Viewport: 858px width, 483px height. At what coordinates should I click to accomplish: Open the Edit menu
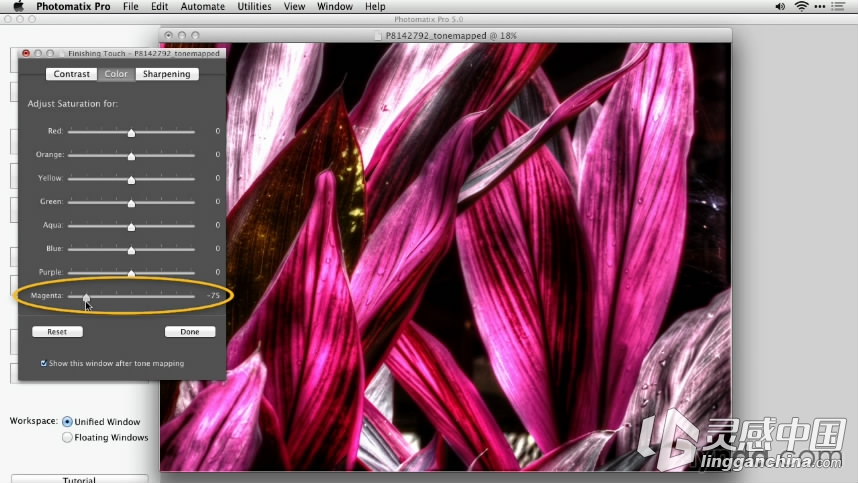(x=159, y=7)
